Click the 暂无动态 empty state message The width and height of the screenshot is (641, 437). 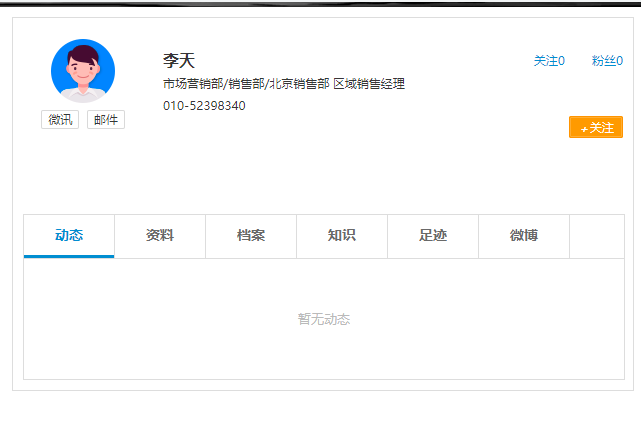pos(324,319)
